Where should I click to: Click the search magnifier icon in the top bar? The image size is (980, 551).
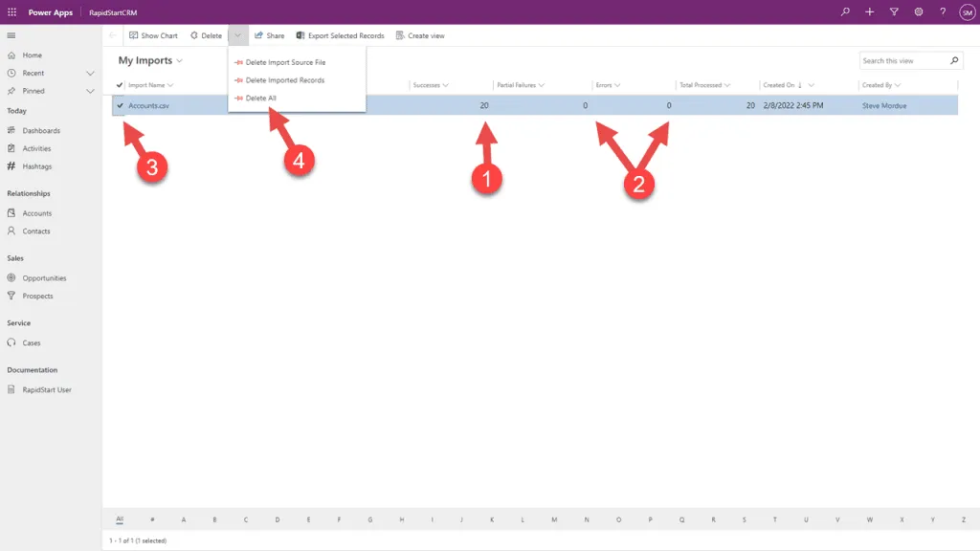846,12
